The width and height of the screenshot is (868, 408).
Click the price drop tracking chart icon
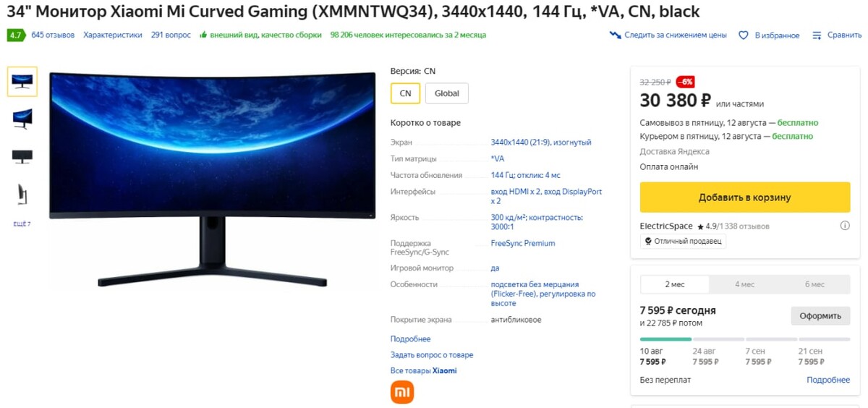pos(615,35)
